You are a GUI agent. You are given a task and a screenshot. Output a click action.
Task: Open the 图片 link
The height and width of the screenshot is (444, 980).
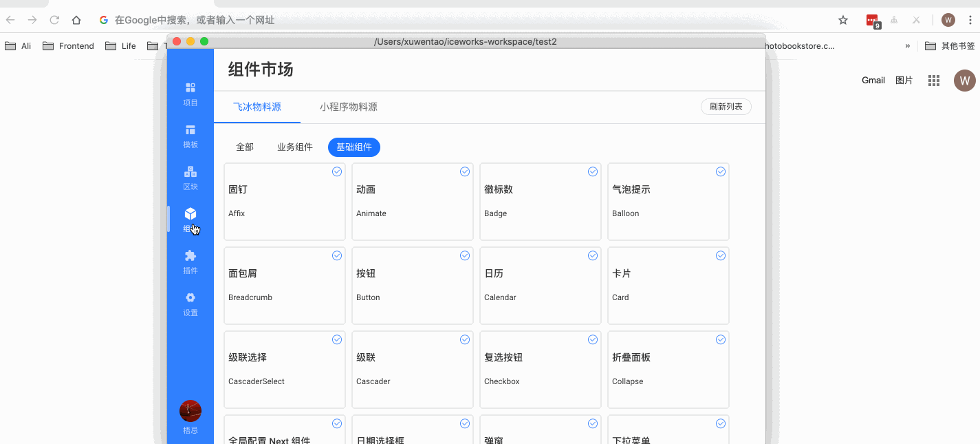coord(904,81)
